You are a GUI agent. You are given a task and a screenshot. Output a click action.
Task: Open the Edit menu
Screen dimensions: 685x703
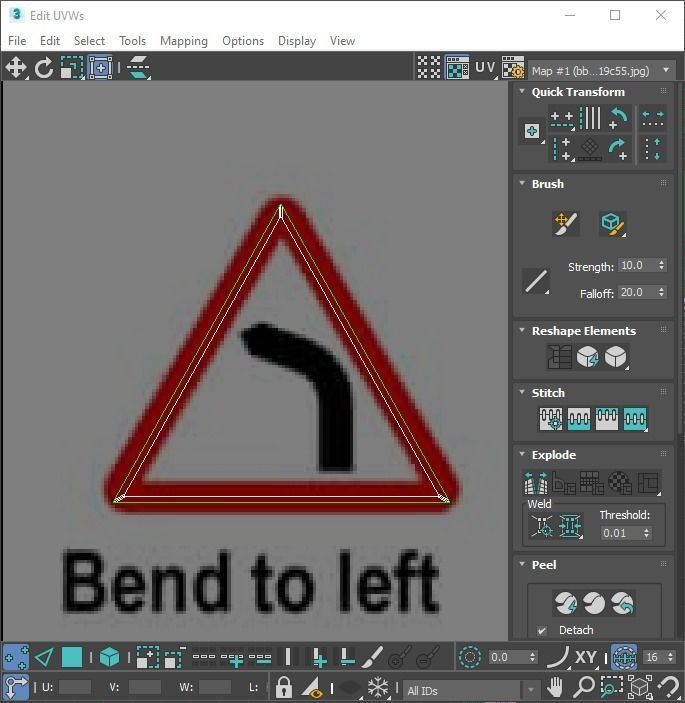pos(50,41)
